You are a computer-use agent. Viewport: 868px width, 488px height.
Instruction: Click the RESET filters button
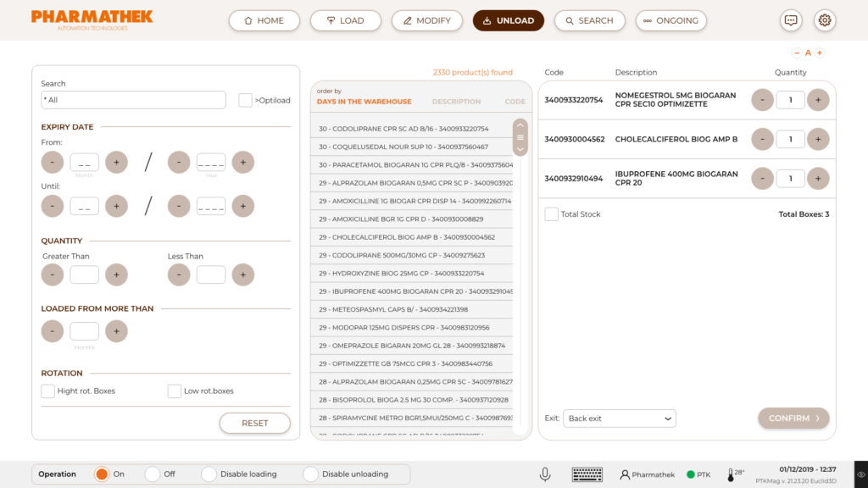(x=254, y=424)
